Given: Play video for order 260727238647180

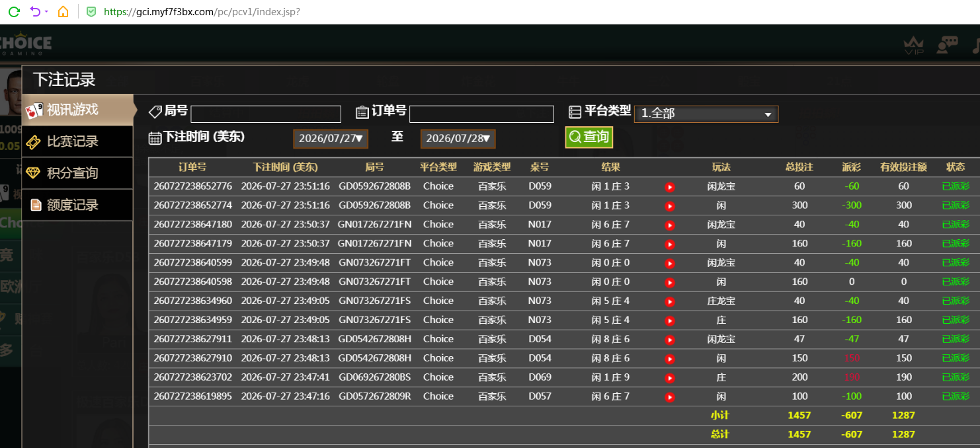Looking at the screenshot, I should coord(670,225).
